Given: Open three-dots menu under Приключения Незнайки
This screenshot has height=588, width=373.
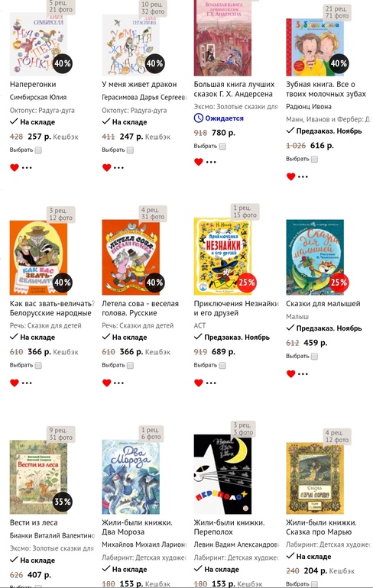Looking at the screenshot, I should point(211,383).
